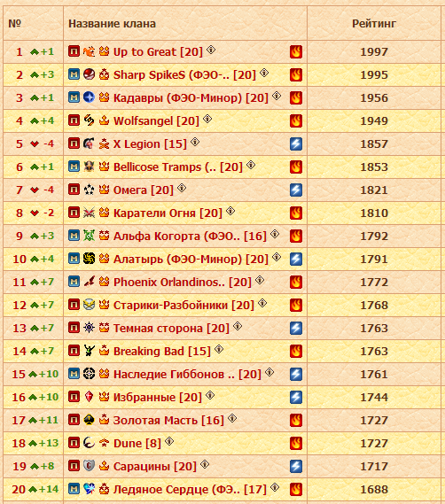The height and width of the screenshot is (504, 445).
Task: Open the Phoenix Orlandinos clan link
Action: point(182,282)
